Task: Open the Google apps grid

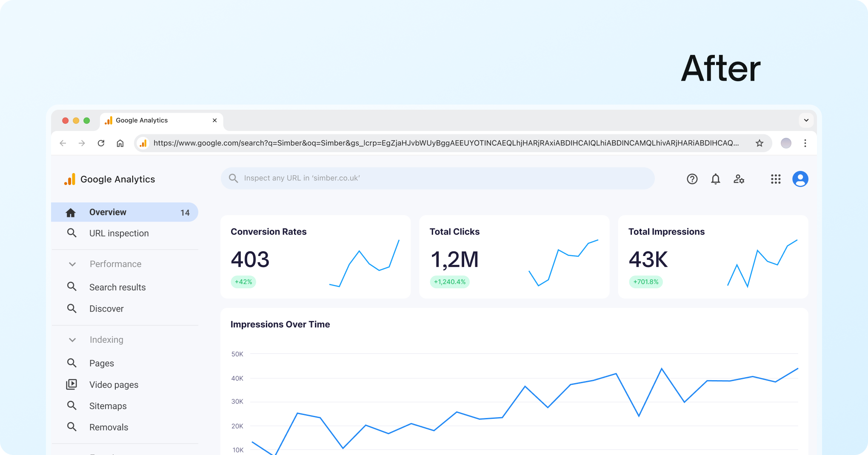Action: (776, 179)
